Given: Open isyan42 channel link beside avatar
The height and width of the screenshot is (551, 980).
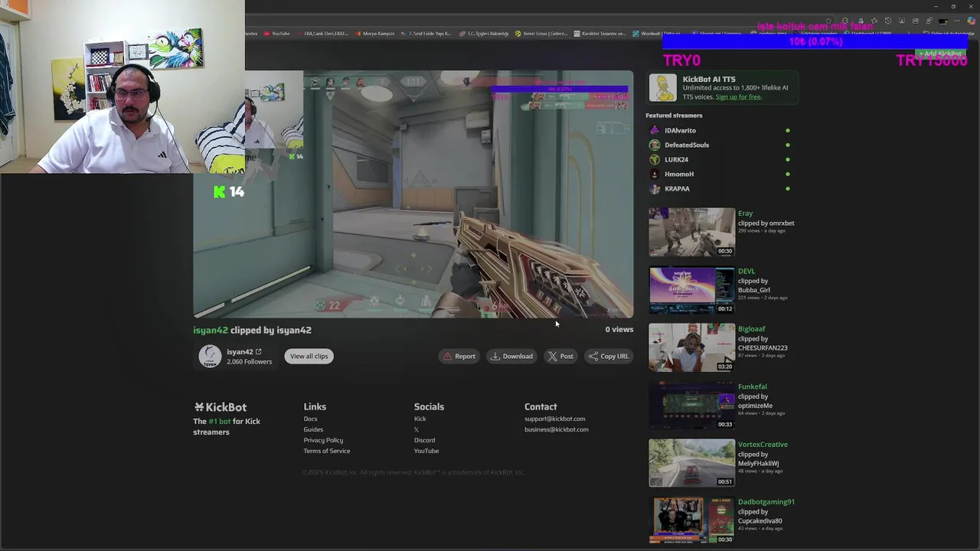Looking at the screenshot, I should tap(243, 352).
